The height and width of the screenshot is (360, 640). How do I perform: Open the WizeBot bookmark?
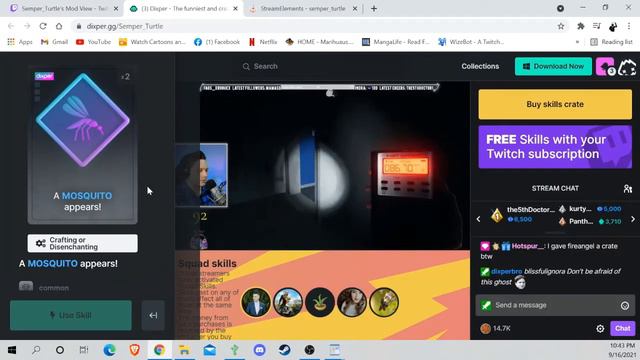(x=471, y=42)
